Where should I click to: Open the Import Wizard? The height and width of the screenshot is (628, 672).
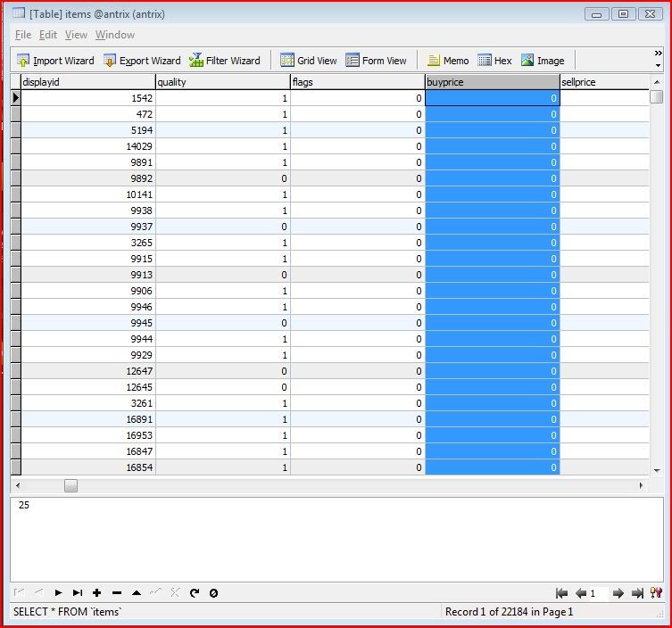pos(55,61)
